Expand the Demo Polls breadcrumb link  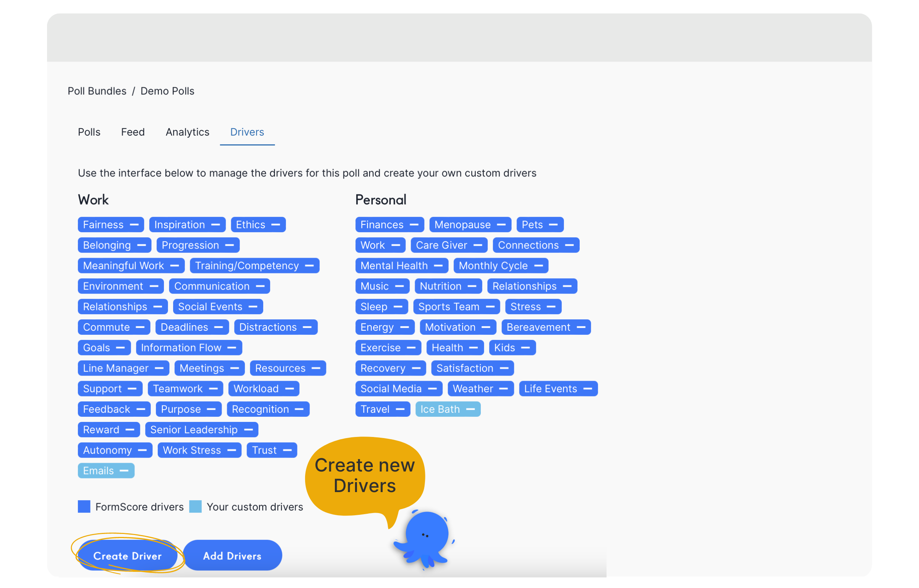(167, 90)
